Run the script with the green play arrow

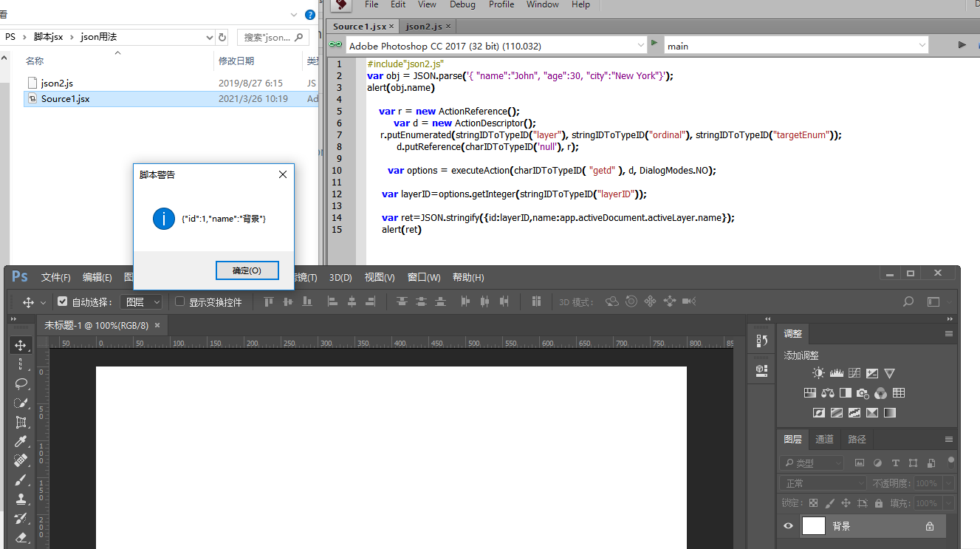654,44
